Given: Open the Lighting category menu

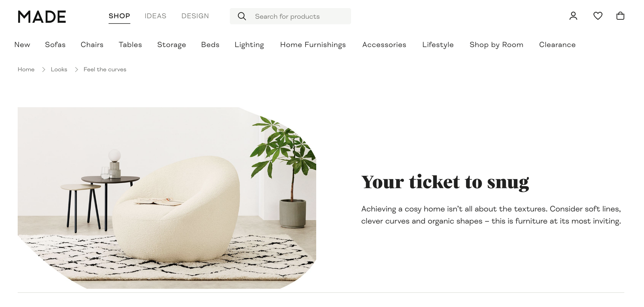Looking at the screenshot, I should (x=249, y=45).
